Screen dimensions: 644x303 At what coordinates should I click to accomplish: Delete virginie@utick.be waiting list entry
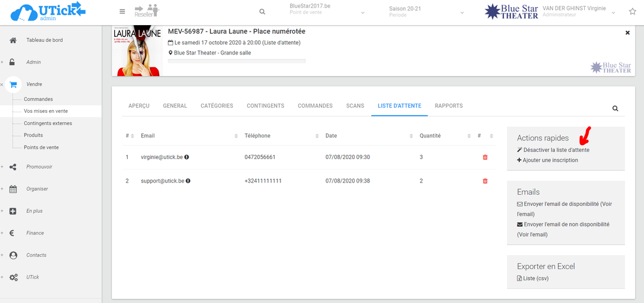[x=485, y=157]
